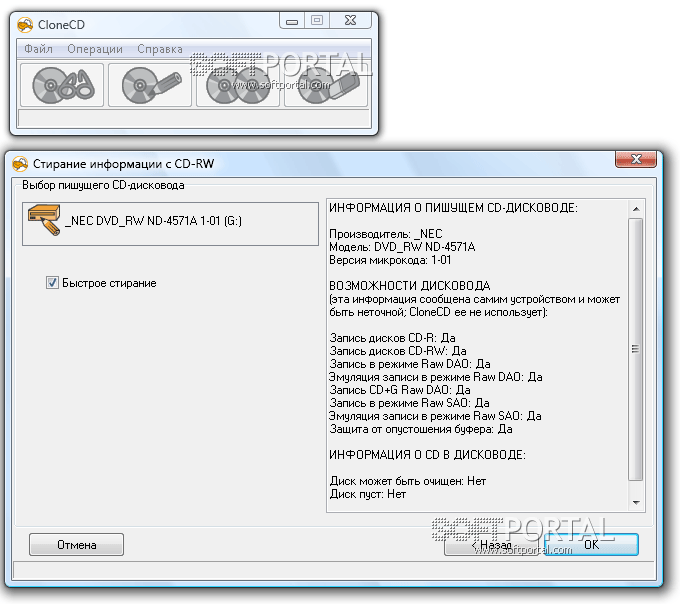
Task: Minimize the CloneCD main window
Action: point(292,21)
